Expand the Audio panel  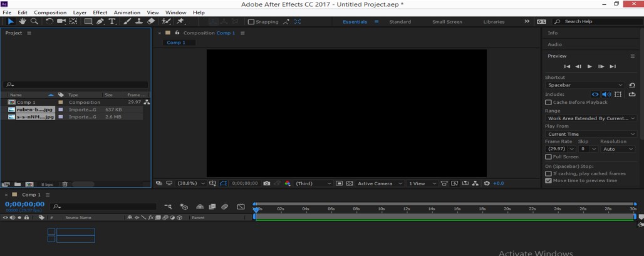554,44
